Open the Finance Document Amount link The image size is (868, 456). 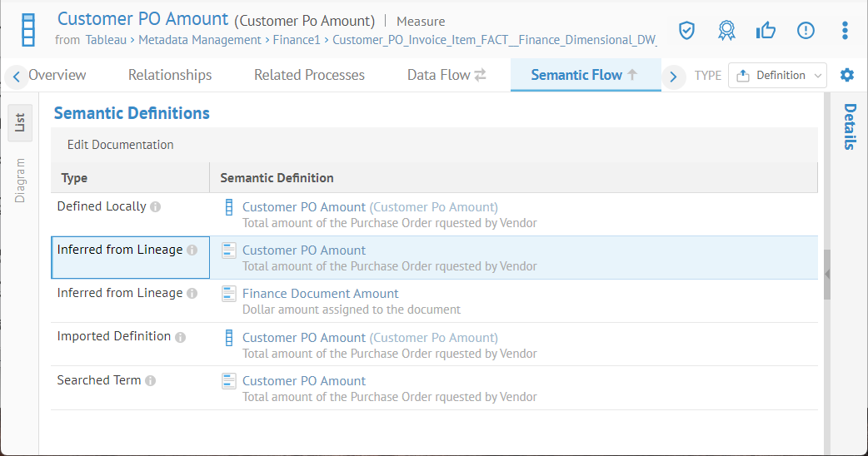point(320,294)
